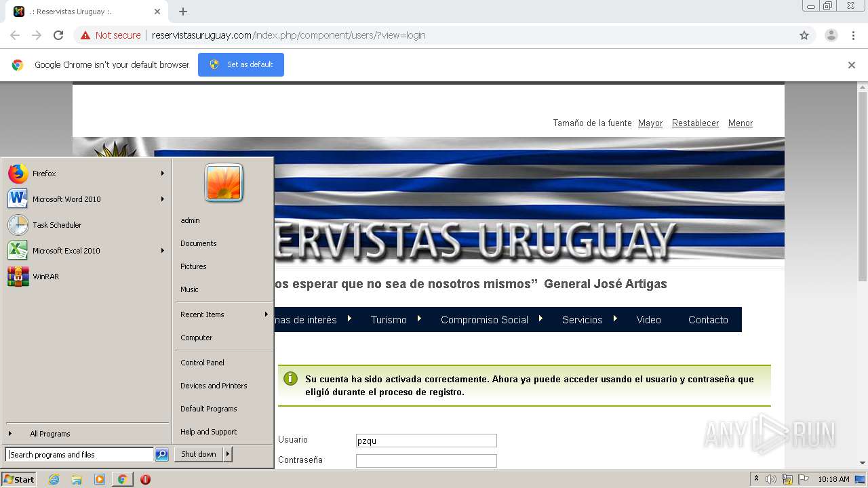Expand Recent Items submenu
The width and height of the screenshot is (868, 488).
[224, 314]
